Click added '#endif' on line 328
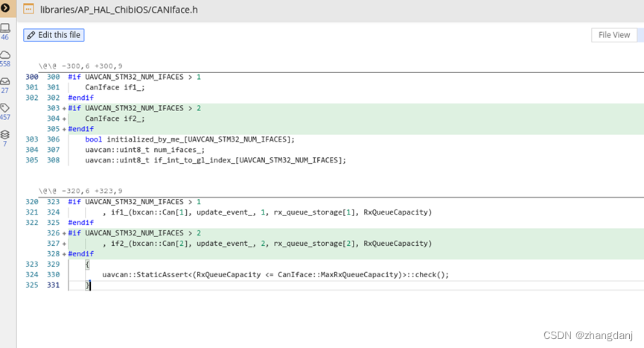Image resolution: width=644 pixels, height=348 pixels. pos(81,254)
